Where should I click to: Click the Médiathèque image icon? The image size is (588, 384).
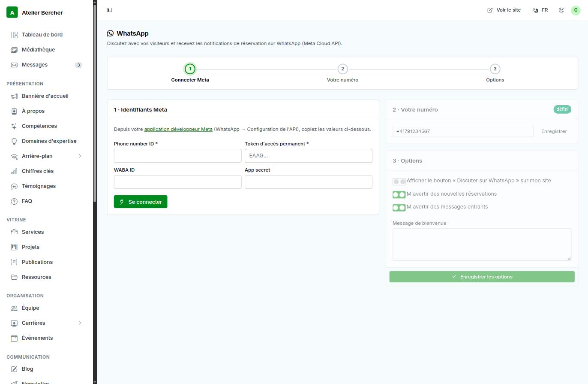(x=14, y=50)
